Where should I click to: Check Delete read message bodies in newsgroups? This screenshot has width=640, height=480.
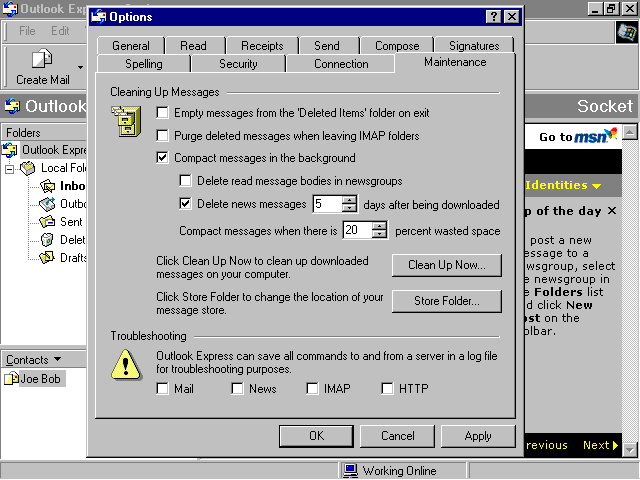pos(185,180)
